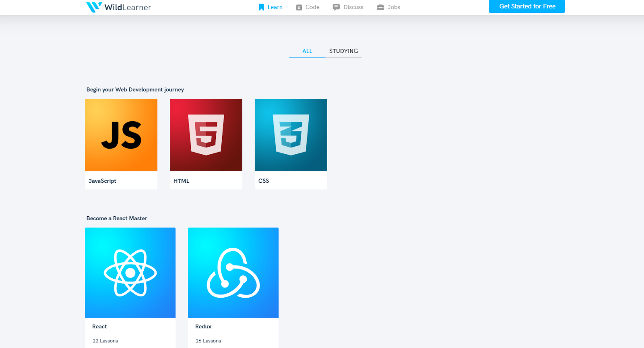The width and height of the screenshot is (644, 348).
Task: Click 'Become a React Master' heading
Action: (117, 218)
